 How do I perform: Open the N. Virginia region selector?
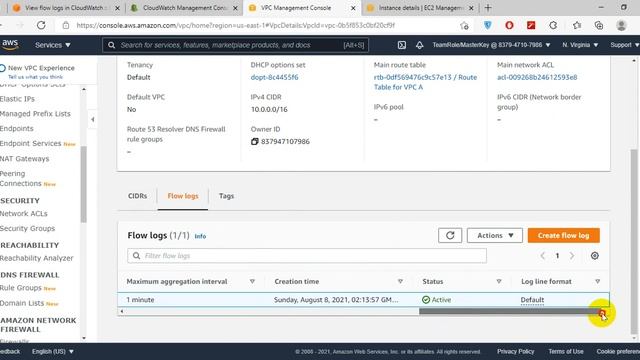pyautogui.click(x=580, y=45)
